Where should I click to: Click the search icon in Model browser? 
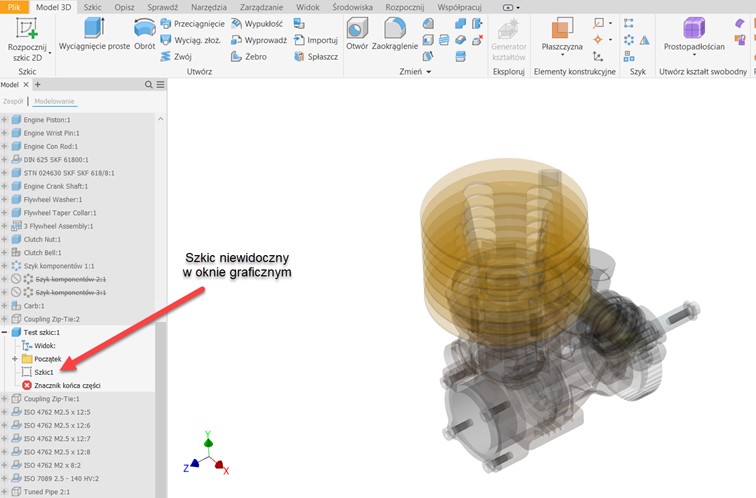click(149, 85)
